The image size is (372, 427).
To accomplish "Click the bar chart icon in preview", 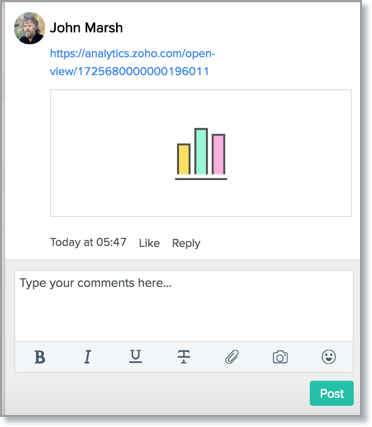I will (x=201, y=154).
